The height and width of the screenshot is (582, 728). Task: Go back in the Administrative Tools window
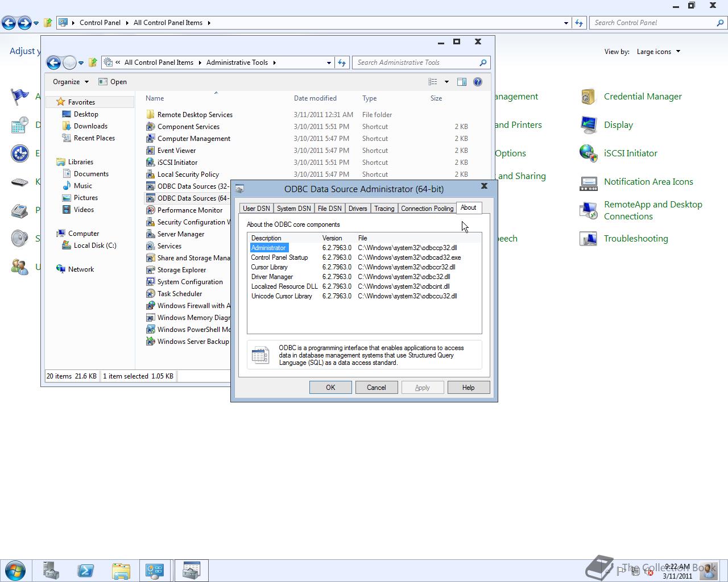[53, 63]
